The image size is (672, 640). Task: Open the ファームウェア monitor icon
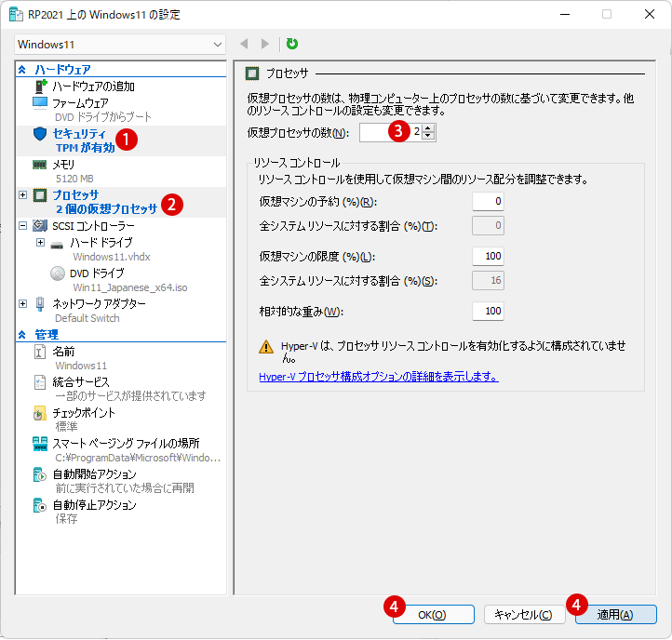pyautogui.click(x=40, y=103)
